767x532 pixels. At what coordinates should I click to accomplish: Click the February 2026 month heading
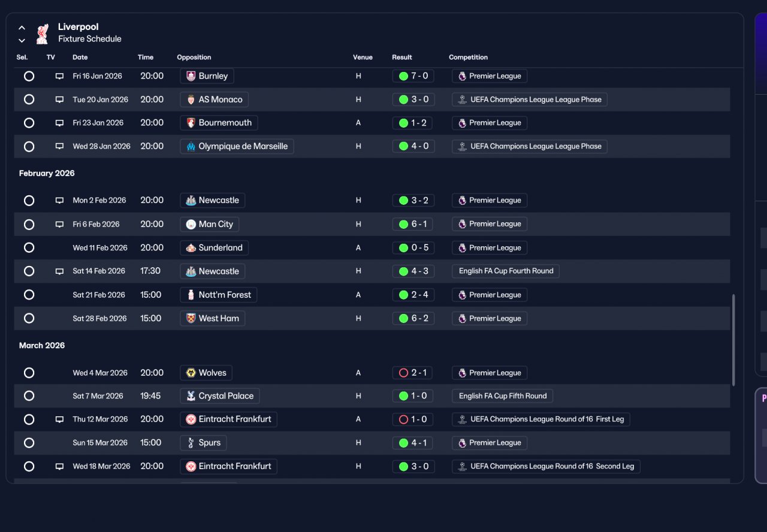tap(47, 173)
